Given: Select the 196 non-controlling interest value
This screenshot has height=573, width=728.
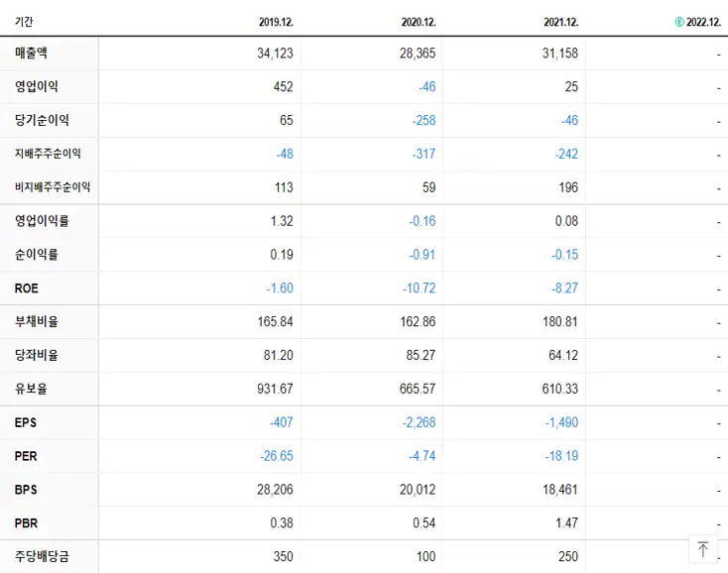Looking at the screenshot, I should coord(568,187).
